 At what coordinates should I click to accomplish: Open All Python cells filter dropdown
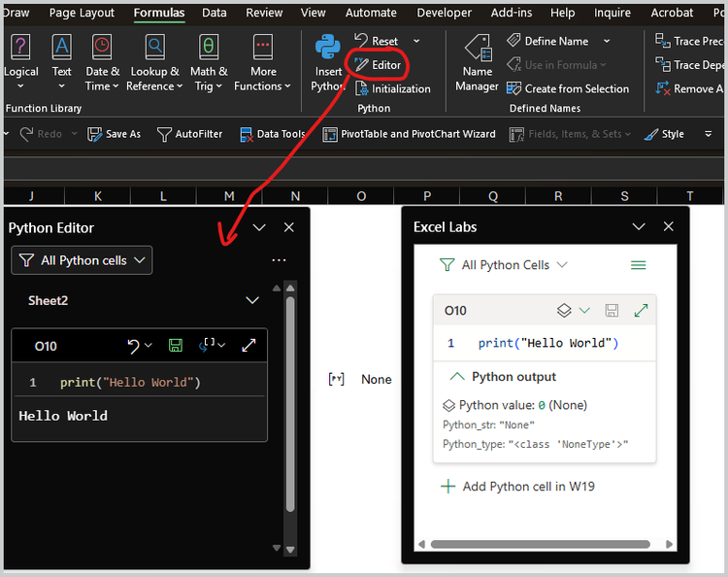[x=82, y=260]
